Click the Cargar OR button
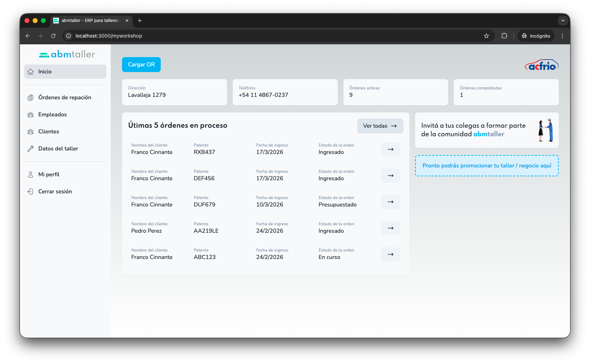590x364 pixels. tap(141, 65)
